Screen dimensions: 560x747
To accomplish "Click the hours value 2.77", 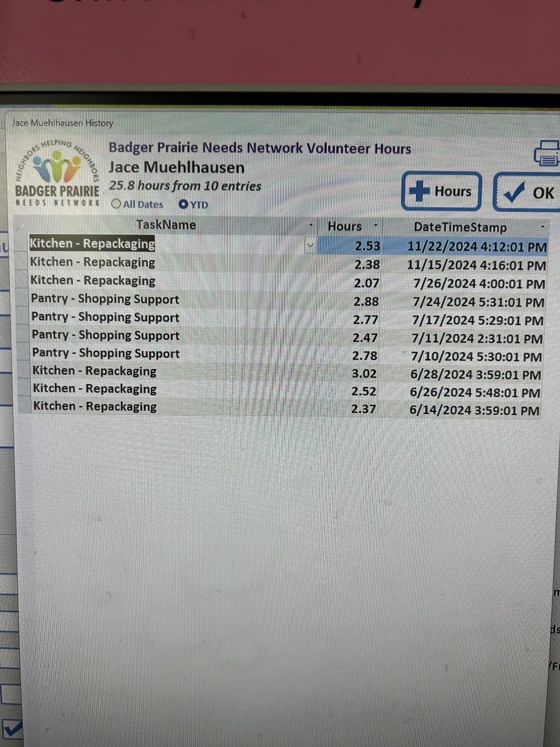I will point(365,319).
